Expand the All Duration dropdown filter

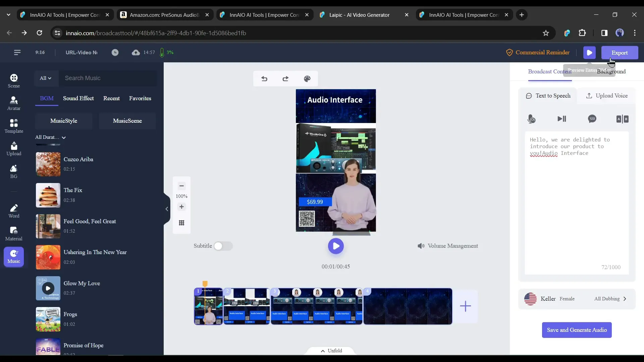(50, 136)
